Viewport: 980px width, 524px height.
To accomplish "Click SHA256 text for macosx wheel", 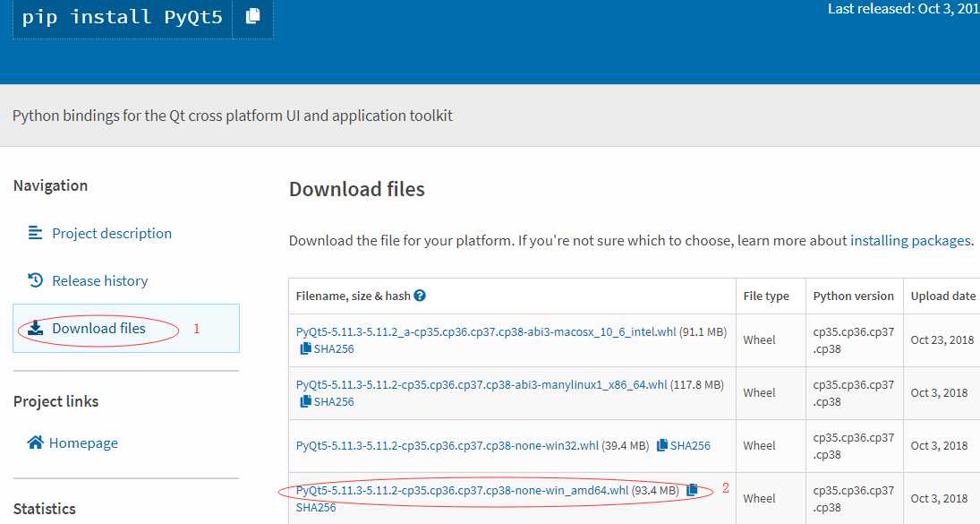I will (x=334, y=349).
